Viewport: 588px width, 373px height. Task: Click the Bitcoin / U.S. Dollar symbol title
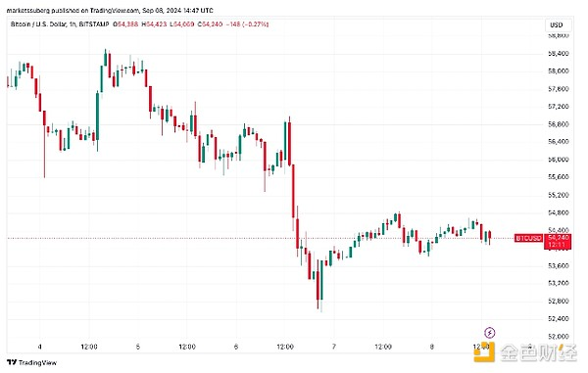coord(37,24)
